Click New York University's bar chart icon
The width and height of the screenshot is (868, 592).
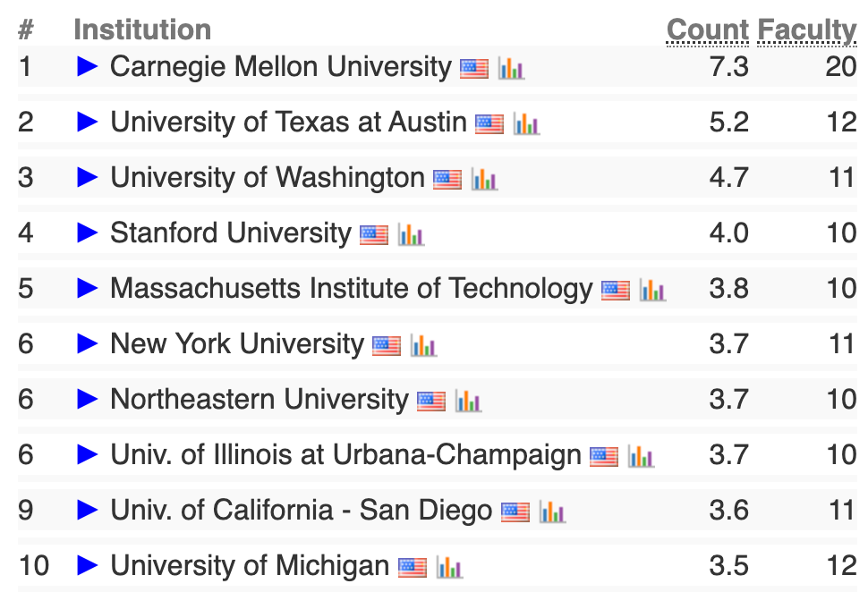pos(423,345)
